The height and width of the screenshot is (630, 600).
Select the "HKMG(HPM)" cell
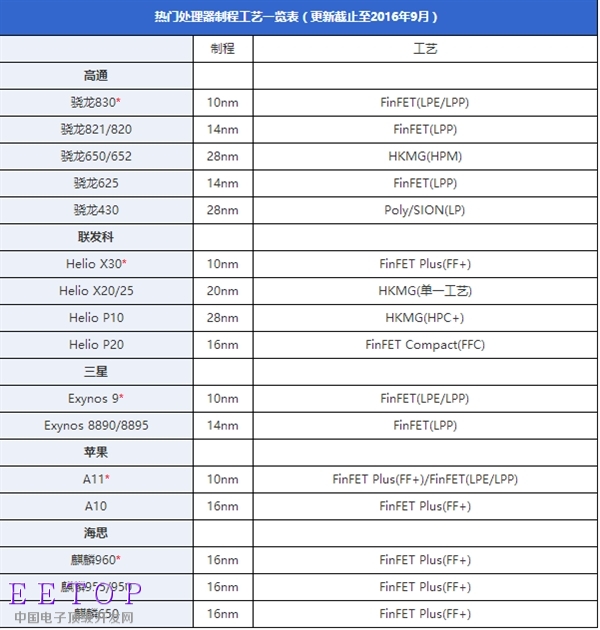point(425,156)
